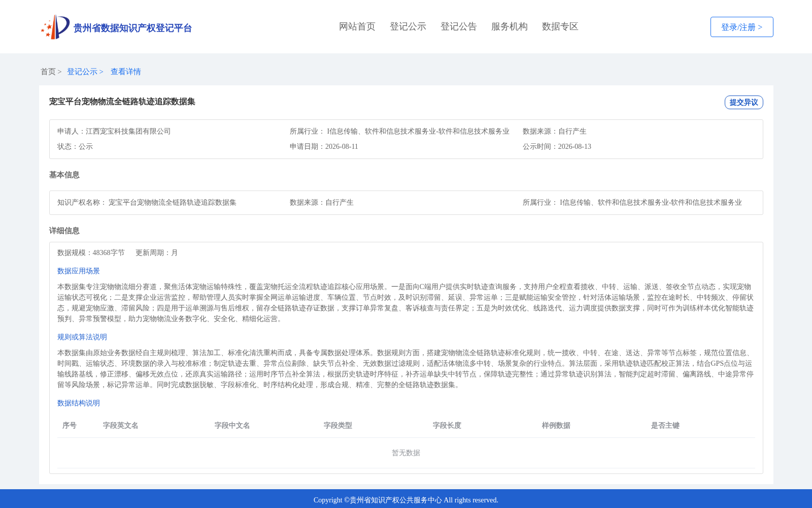Go to 首页 in the breadcrumb
Viewport: 812px width, 508px height.
click(48, 72)
